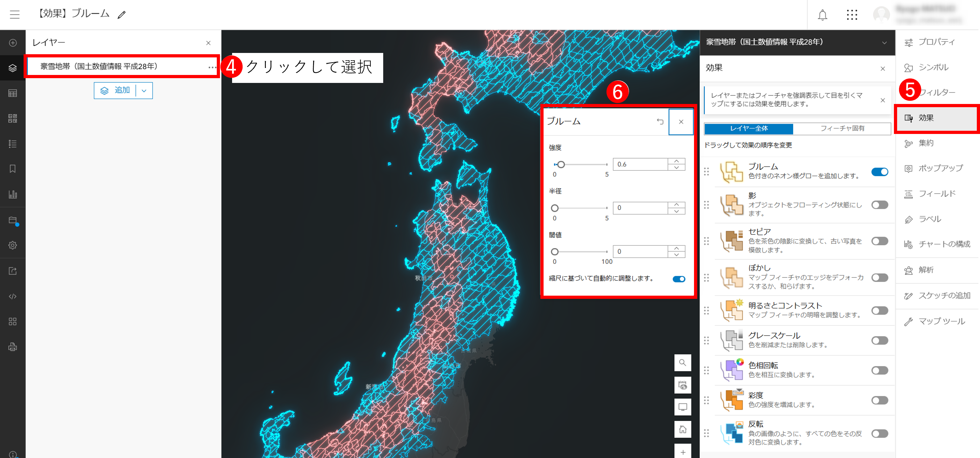This screenshot has width=980, height=458.
Task: Switch to the フィーチャ固有 tab
Action: point(842,129)
